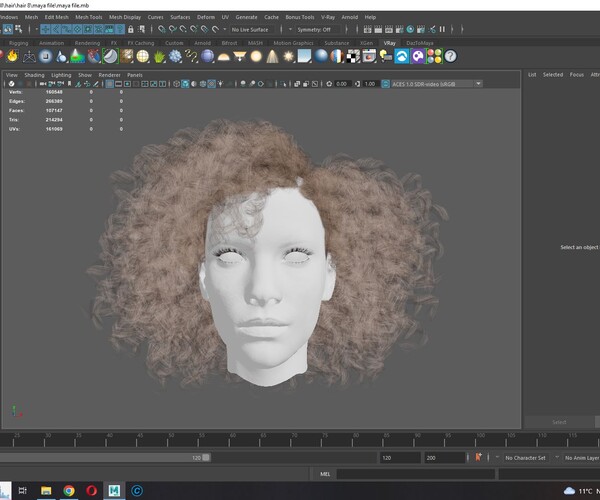Image resolution: width=600 pixels, height=500 pixels.
Task: Open the render view from the status line
Action: coord(367,29)
